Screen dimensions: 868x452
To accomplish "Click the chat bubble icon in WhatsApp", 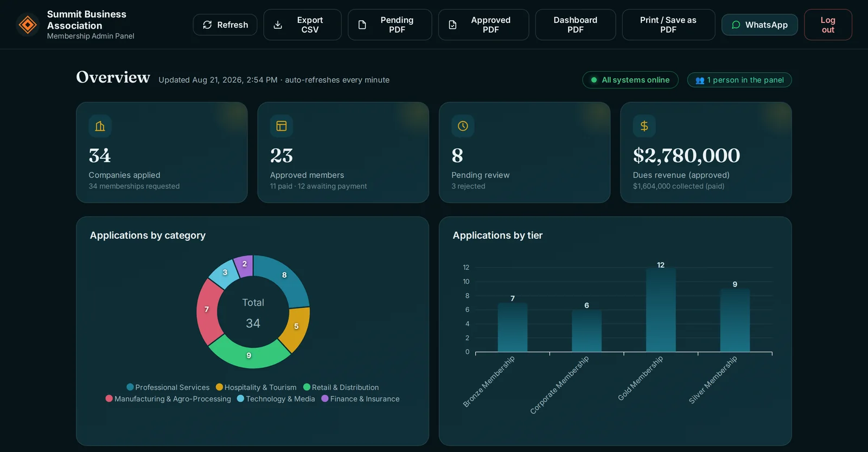I will click(736, 25).
